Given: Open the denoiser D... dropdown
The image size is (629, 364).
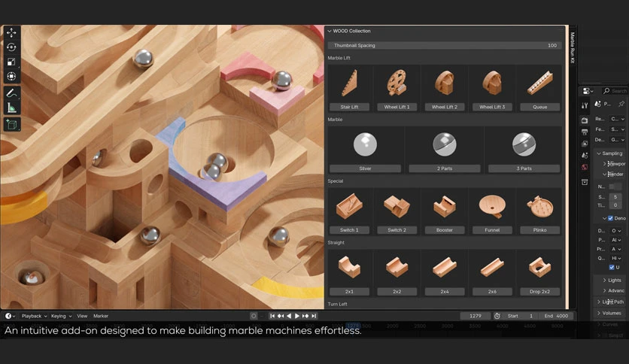Looking at the screenshot, I should (x=615, y=231).
